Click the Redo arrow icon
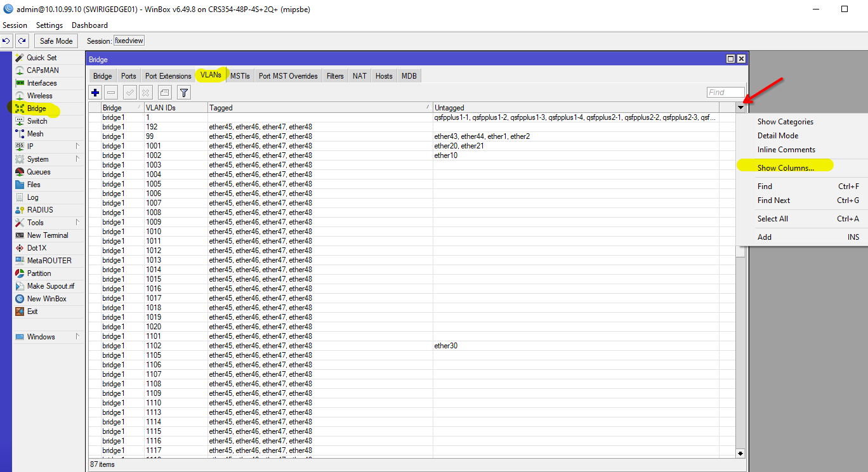The image size is (868, 472). pos(22,41)
